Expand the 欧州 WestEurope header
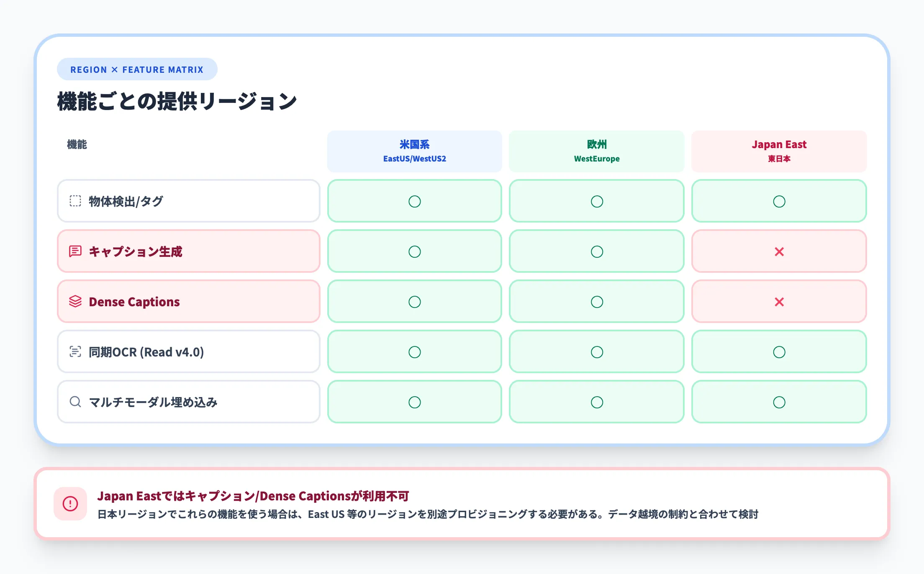Screen dimensions: 924x574 click(596, 151)
